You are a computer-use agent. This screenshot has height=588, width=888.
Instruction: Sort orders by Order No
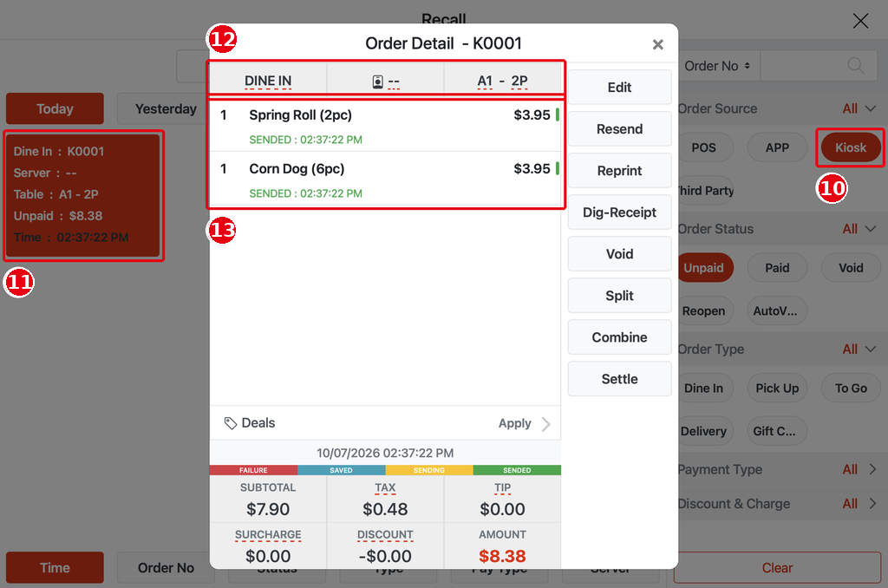tap(166, 567)
